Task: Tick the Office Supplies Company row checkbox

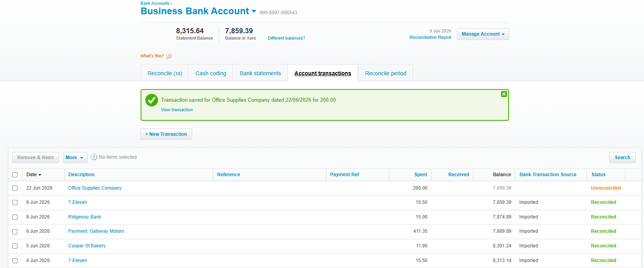Action: coord(15,188)
